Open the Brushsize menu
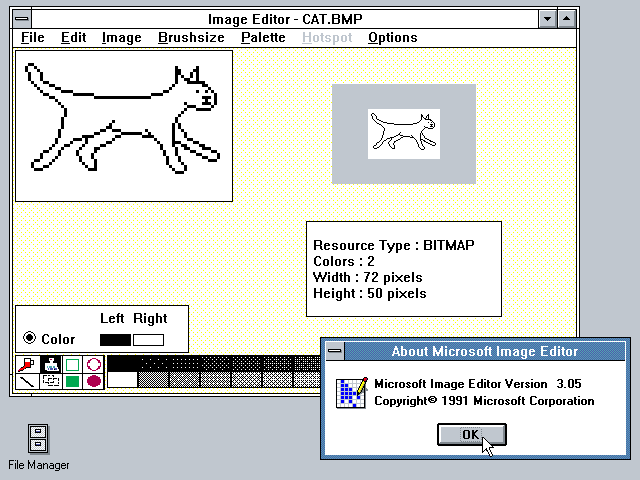640x480 pixels. (191, 38)
